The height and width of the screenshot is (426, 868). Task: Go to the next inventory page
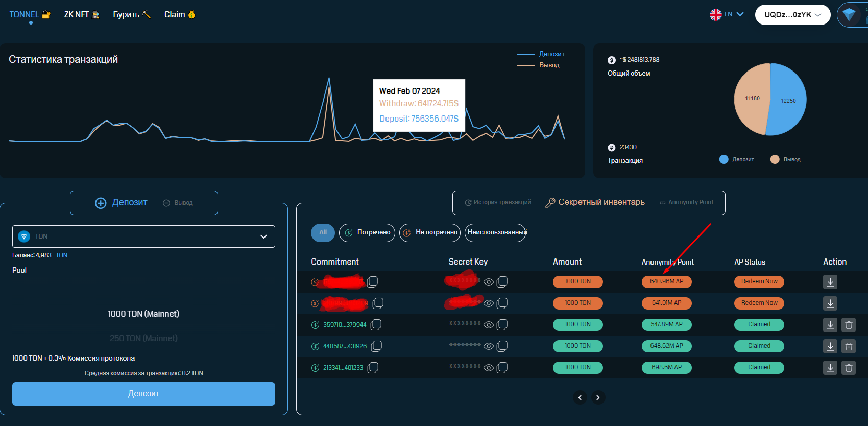(598, 397)
